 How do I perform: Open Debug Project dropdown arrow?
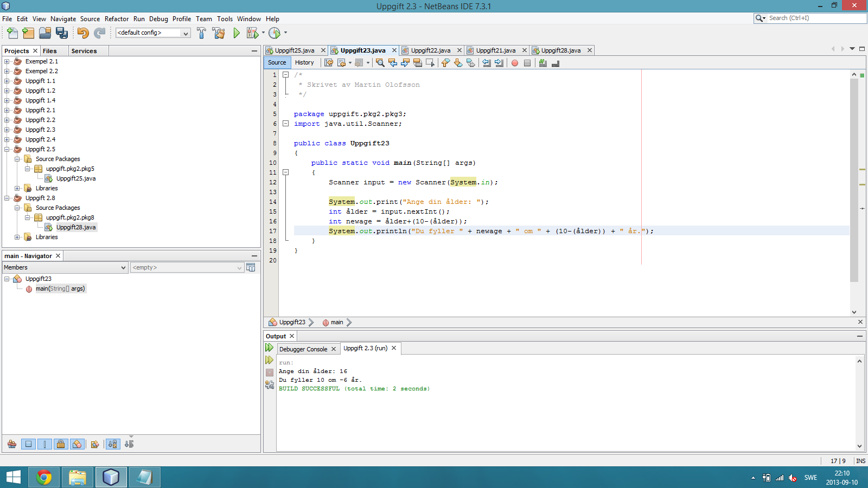point(263,33)
